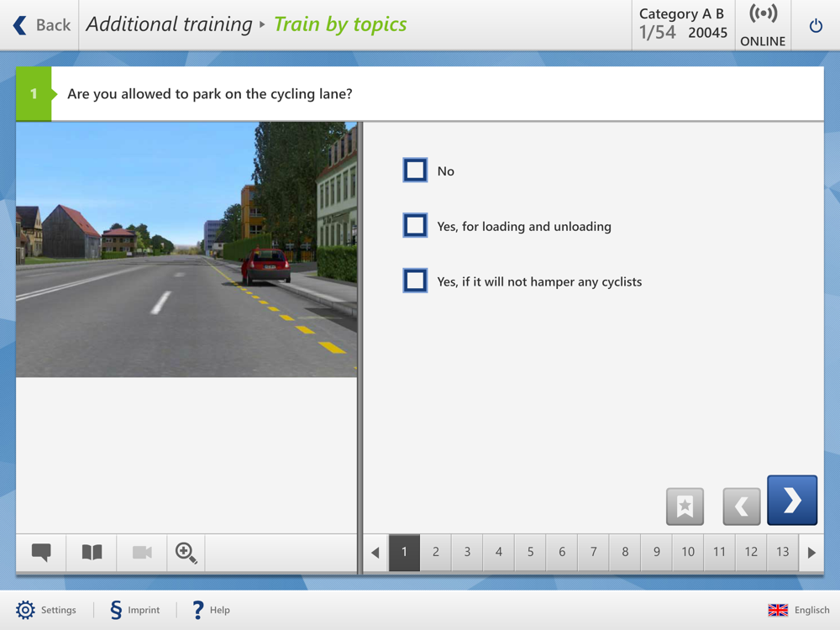Jump to question 11

[720, 553]
